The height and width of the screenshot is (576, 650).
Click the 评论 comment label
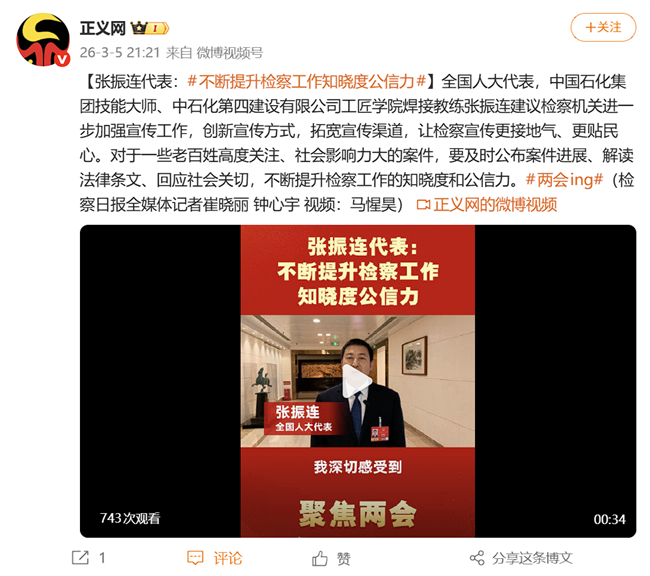point(228,558)
